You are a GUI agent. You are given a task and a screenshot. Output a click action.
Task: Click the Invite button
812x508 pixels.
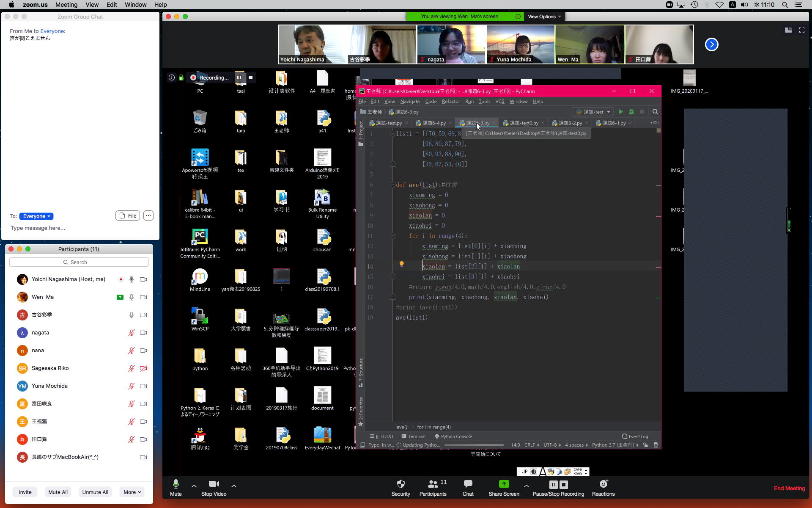[x=25, y=492]
